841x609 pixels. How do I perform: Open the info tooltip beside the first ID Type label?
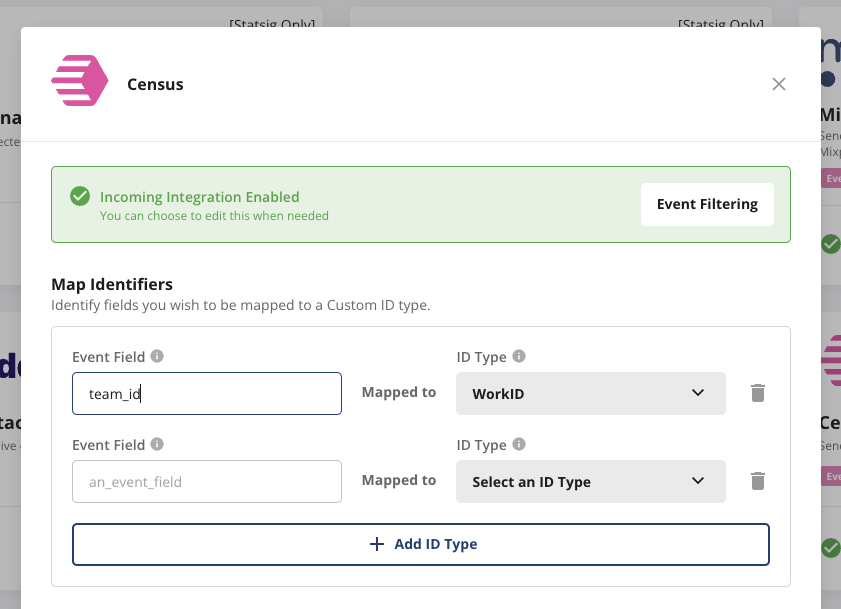pos(519,357)
